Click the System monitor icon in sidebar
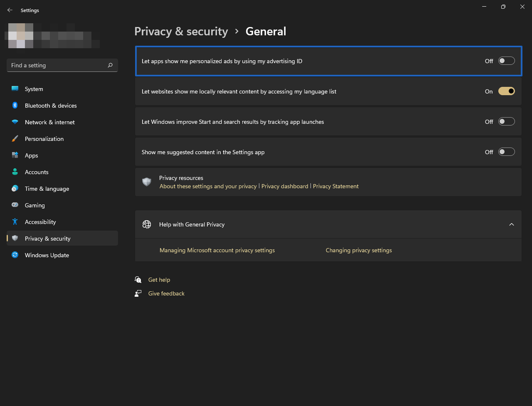This screenshot has width=532, height=406. [x=15, y=89]
